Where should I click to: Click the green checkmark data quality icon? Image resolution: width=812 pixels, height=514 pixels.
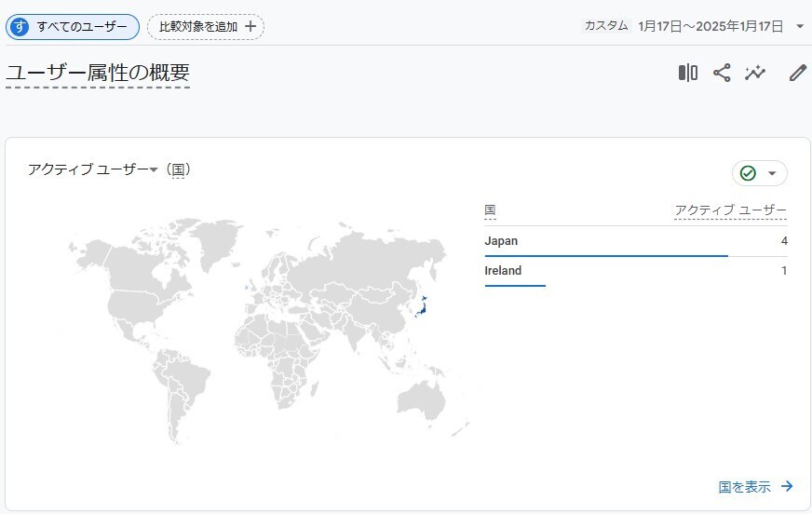[748, 173]
